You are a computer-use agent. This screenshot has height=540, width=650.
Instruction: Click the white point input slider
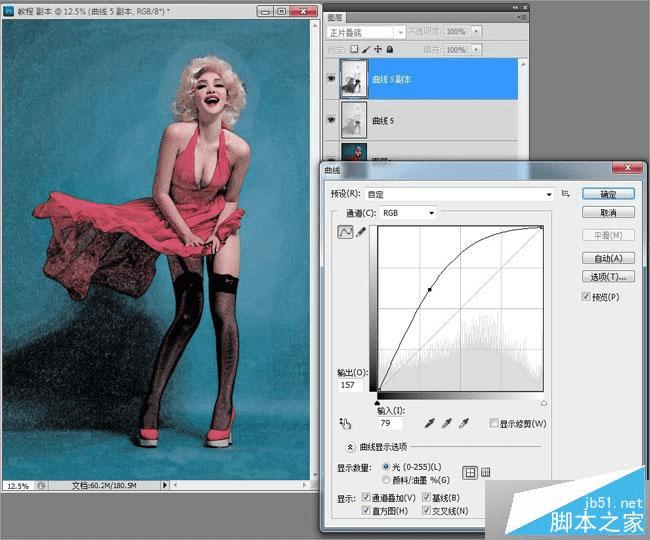[543, 403]
